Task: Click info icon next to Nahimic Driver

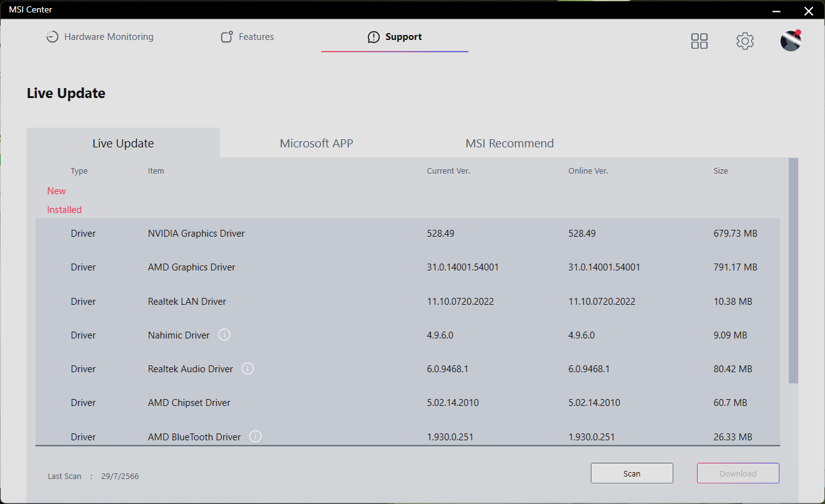Action: point(225,335)
